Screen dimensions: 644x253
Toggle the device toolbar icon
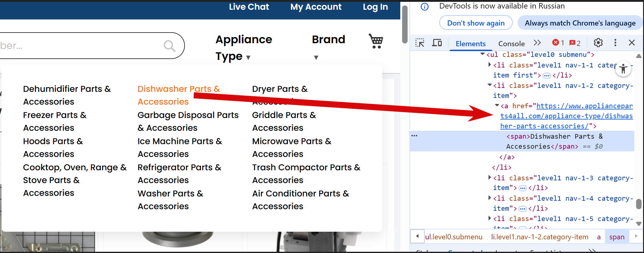(437, 43)
